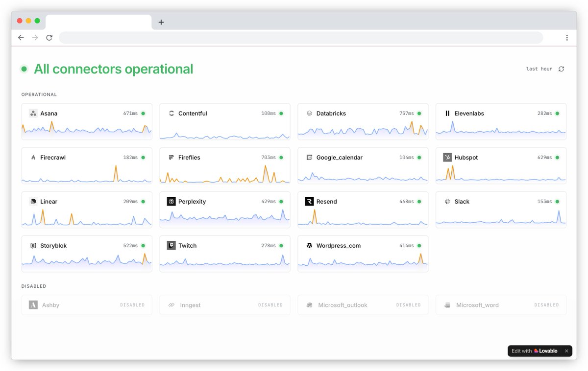Click the browser address bar

point(301,38)
